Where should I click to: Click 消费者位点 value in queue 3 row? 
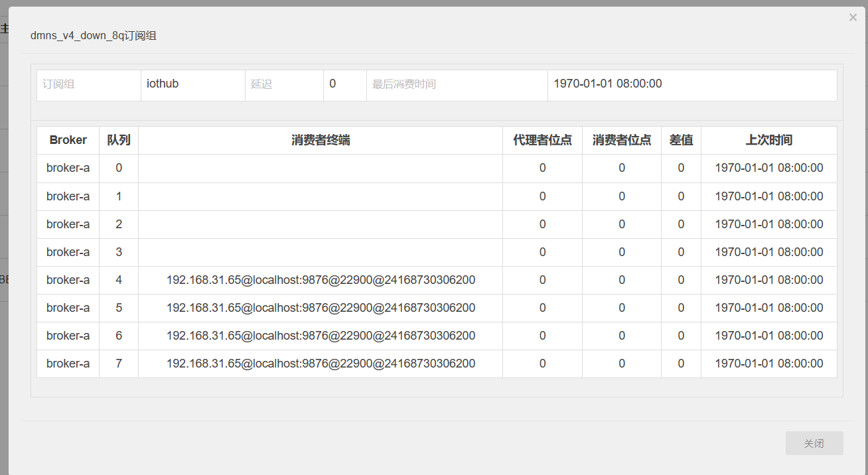pos(622,252)
